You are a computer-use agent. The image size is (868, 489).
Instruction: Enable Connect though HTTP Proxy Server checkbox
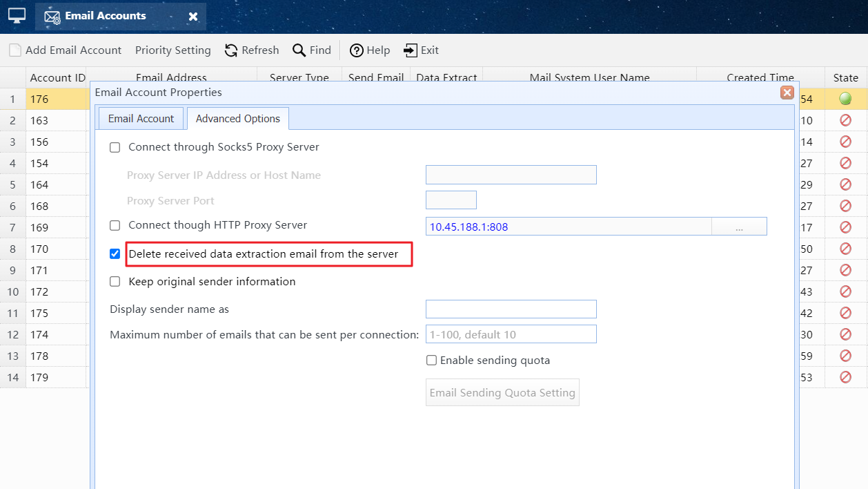tap(115, 225)
